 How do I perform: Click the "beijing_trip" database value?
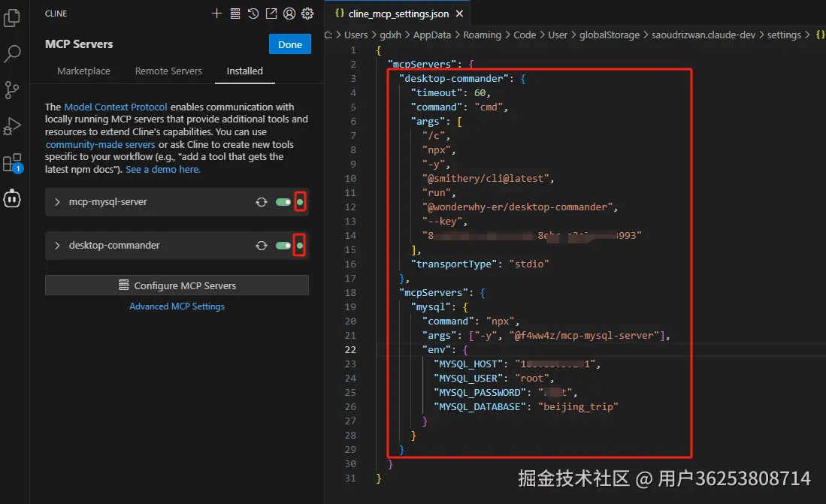click(578, 406)
